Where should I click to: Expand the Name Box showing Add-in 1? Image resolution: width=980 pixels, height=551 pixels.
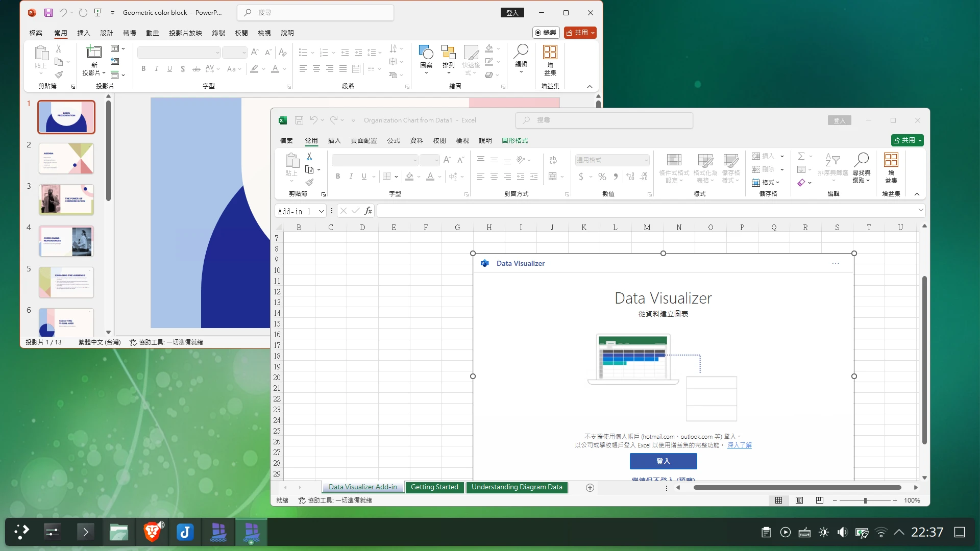[321, 211]
